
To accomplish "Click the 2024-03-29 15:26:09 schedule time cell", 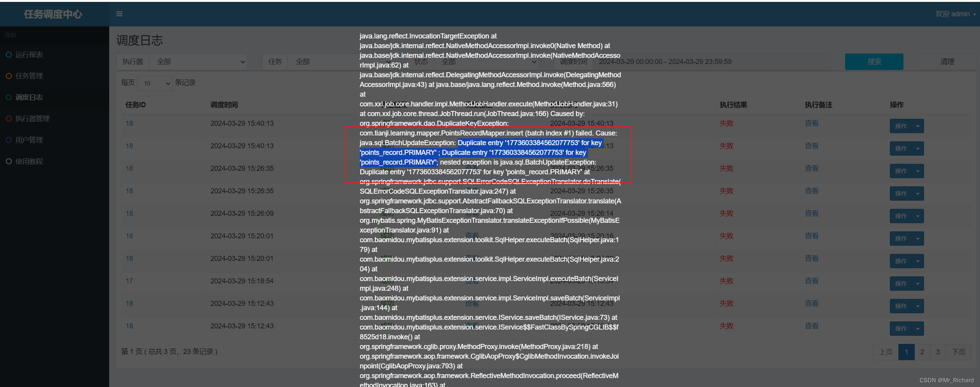I will (x=242, y=213).
